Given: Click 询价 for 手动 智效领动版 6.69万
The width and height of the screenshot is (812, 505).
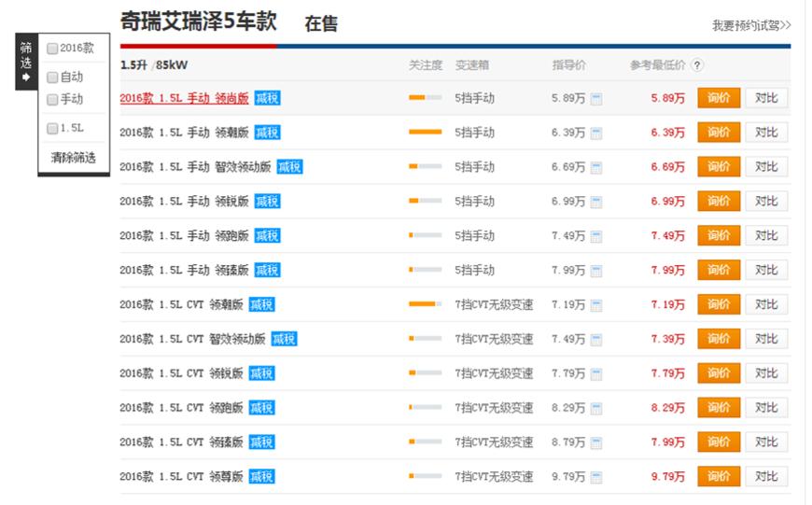Looking at the screenshot, I should tap(719, 167).
